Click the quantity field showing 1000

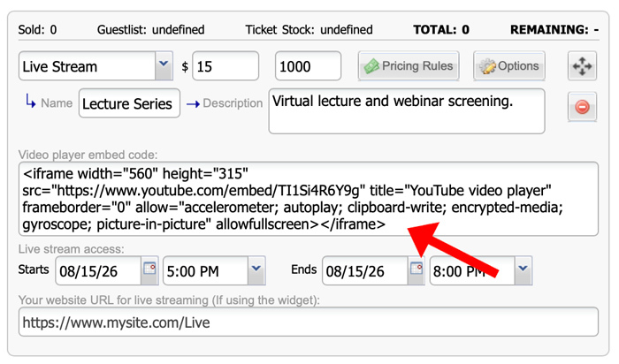point(308,66)
